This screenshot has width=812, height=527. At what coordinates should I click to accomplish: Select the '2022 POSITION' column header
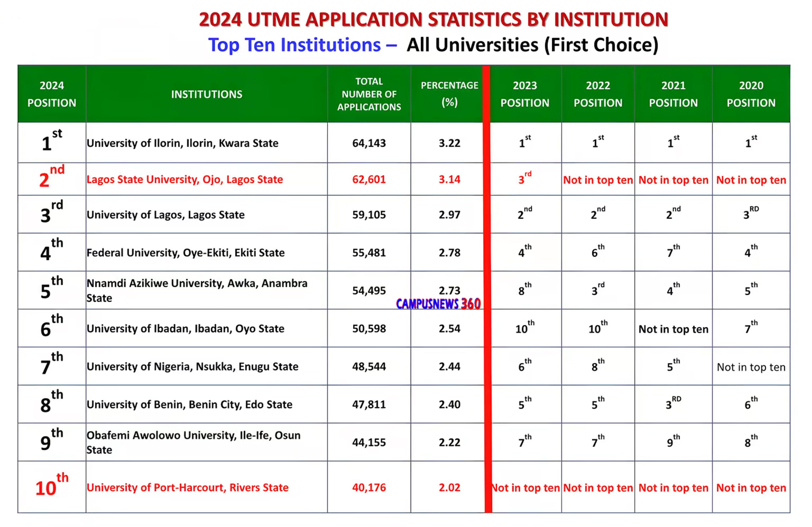pos(598,94)
